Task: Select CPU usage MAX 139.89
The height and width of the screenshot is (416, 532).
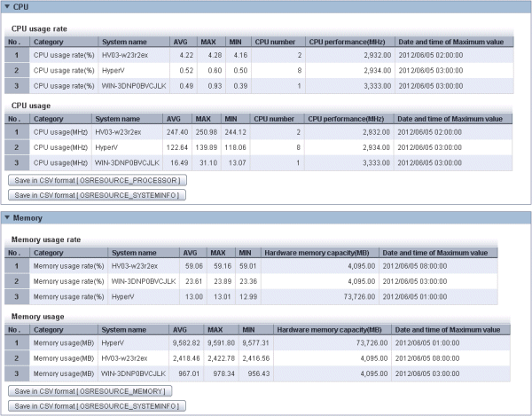Action: [x=207, y=147]
